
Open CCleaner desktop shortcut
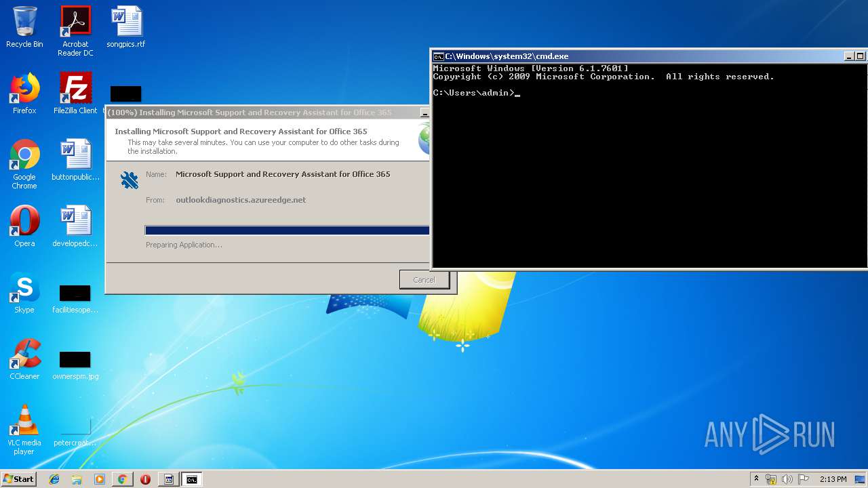click(24, 359)
